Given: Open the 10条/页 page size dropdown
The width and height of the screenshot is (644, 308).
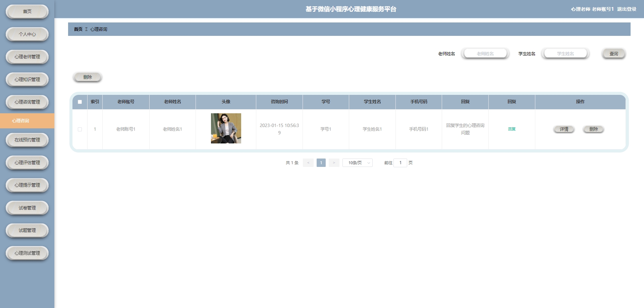Looking at the screenshot, I should point(358,163).
